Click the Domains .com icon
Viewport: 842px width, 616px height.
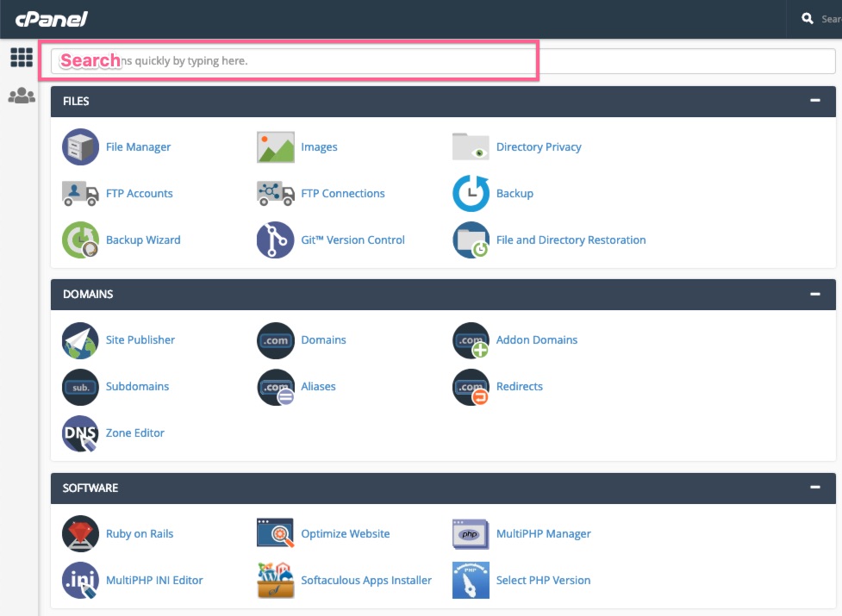276,340
